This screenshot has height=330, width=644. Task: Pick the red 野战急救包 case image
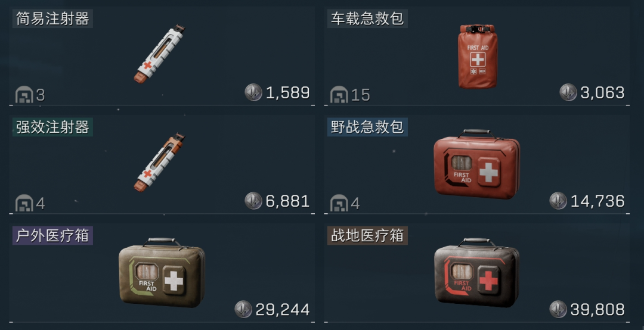[477, 164]
